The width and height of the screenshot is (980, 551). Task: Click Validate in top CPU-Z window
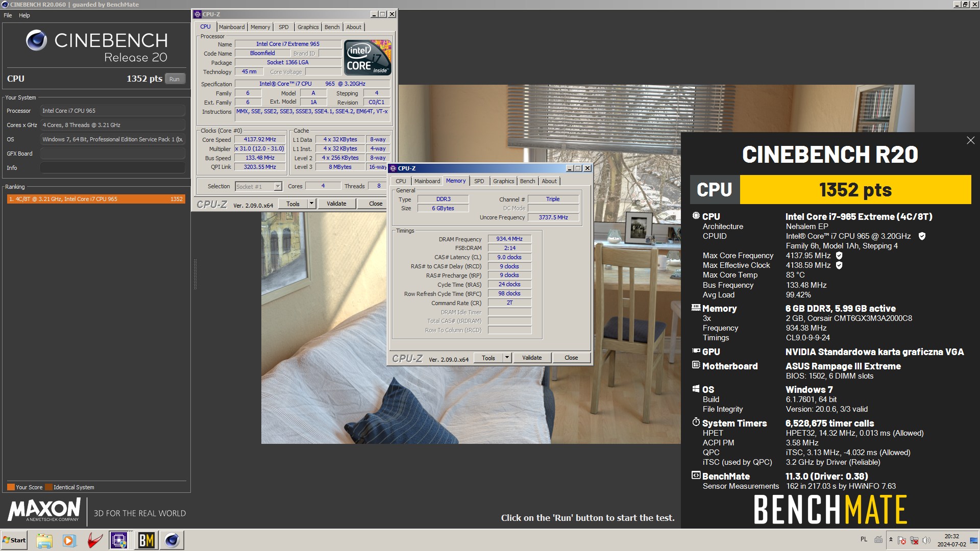pos(336,204)
